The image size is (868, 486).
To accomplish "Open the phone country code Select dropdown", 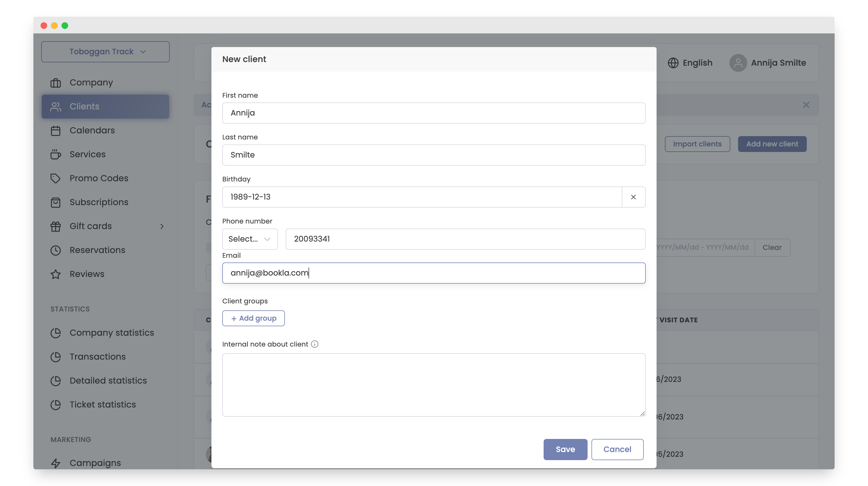I will tap(250, 239).
